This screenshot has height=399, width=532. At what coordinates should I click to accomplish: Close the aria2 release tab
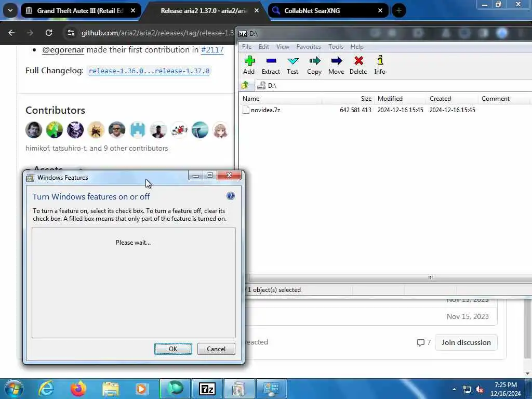click(257, 10)
